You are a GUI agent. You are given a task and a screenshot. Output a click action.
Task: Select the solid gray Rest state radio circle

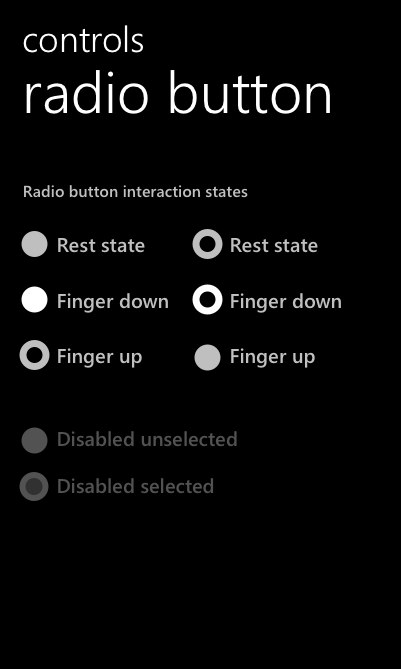point(34,244)
